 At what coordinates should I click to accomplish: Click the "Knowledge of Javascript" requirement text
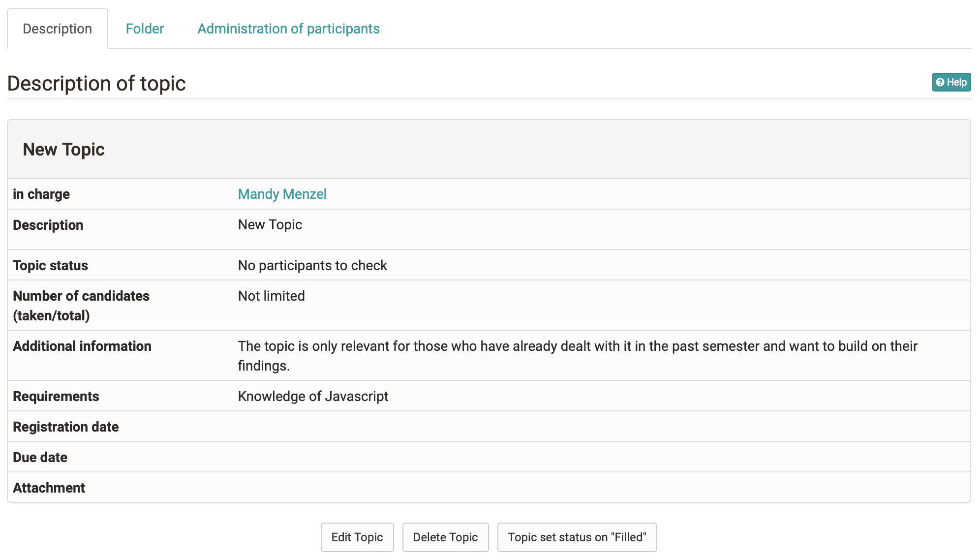tap(313, 396)
